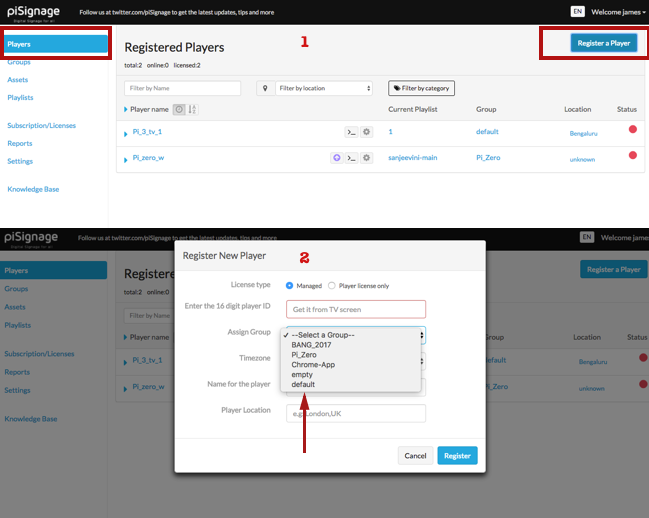Open Settings in dimmed sidebar behind dialog
Screen dimensions: 649x518
coord(17,390)
